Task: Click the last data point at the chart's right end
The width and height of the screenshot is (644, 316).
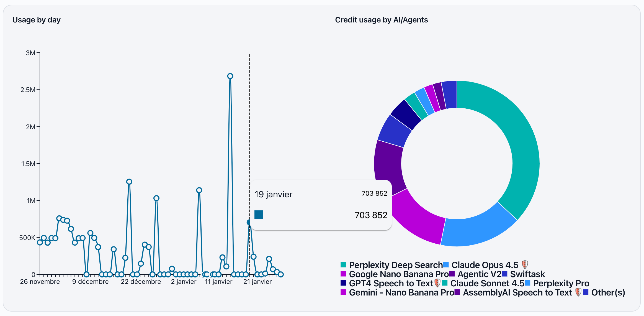Action: [280, 274]
